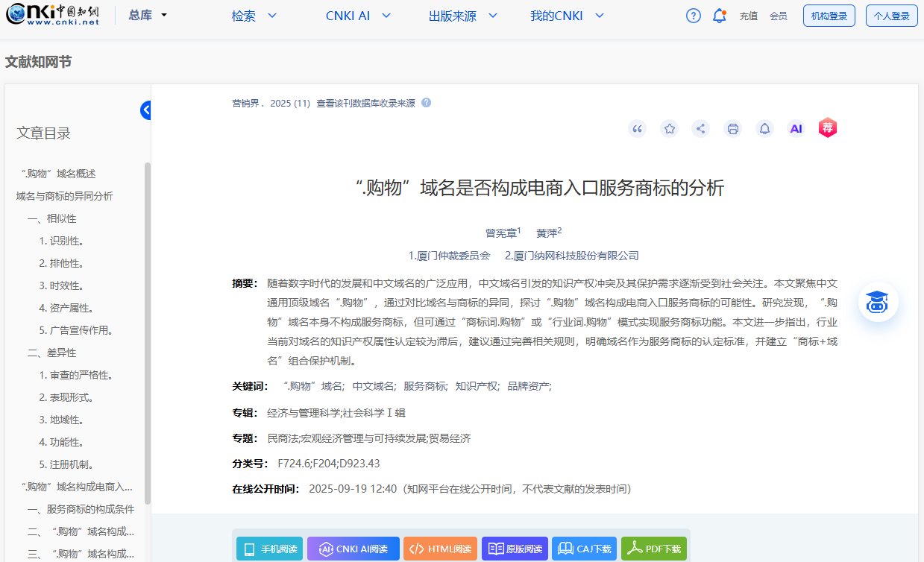Open the AI reading icon above the title
This screenshot has width=924, height=562.
click(796, 128)
